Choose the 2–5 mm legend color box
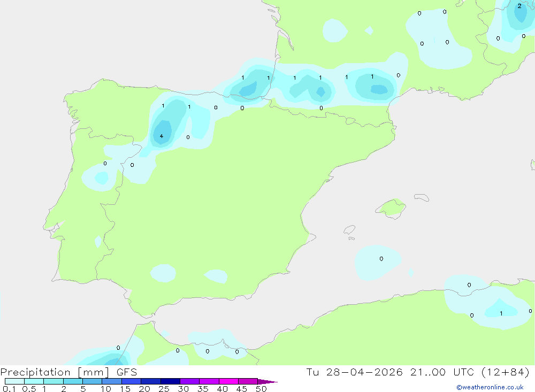 [x=73, y=381]
